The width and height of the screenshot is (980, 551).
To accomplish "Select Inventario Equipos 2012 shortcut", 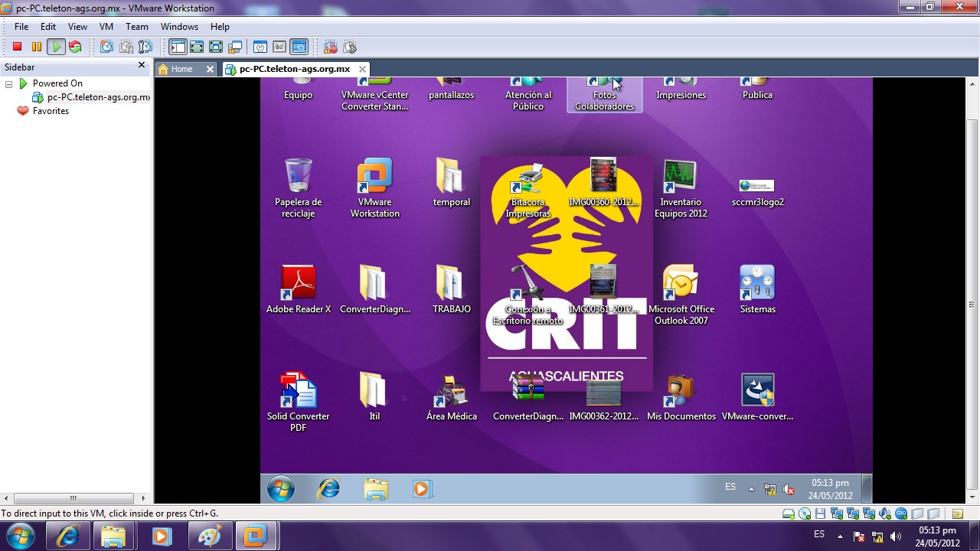I will (x=681, y=188).
